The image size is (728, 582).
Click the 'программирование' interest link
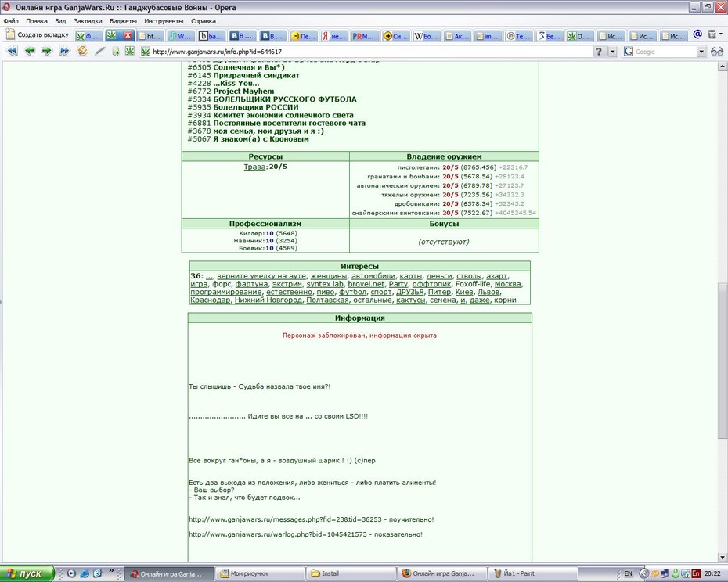point(225,292)
